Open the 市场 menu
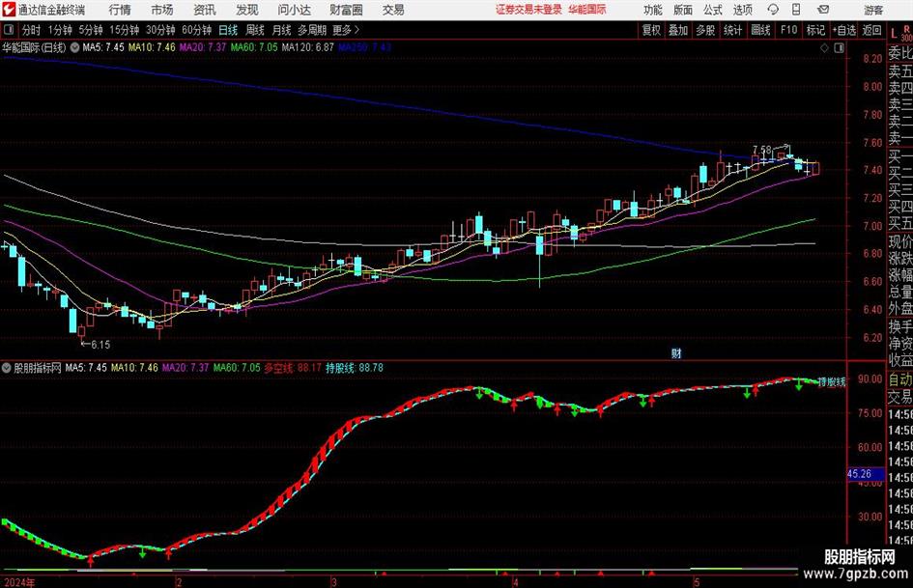The height and width of the screenshot is (588, 913). 162,10
